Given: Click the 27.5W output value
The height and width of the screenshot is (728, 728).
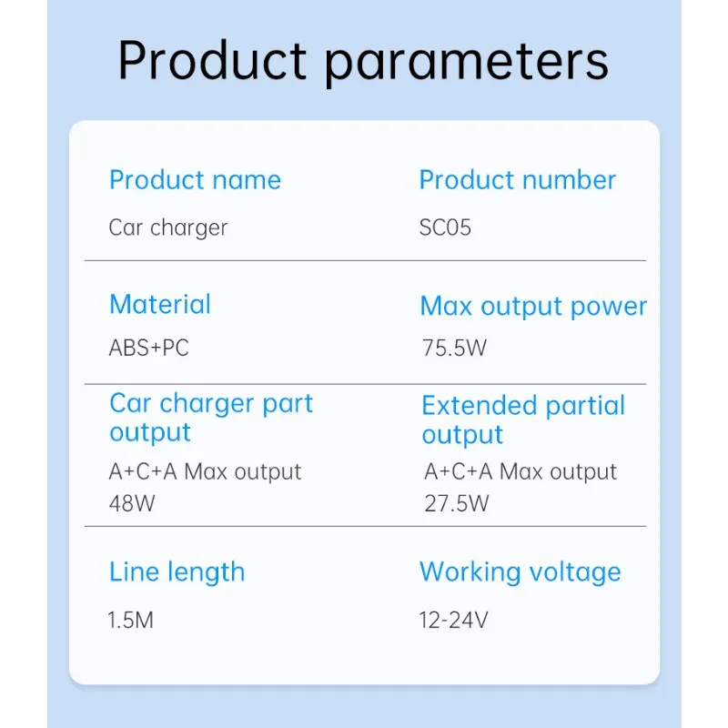Looking at the screenshot, I should (x=457, y=503).
